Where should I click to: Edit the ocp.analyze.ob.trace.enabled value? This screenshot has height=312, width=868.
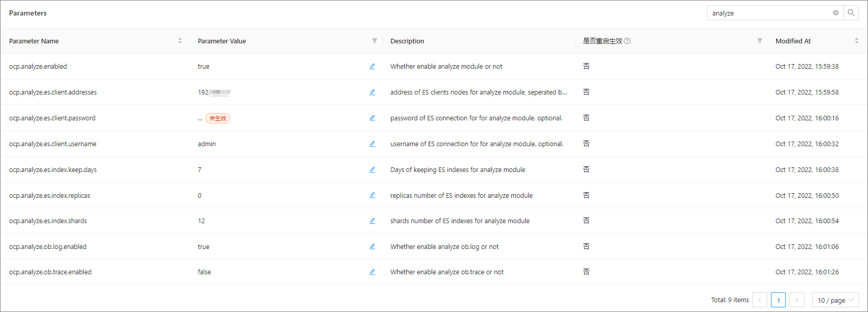tap(372, 272)
